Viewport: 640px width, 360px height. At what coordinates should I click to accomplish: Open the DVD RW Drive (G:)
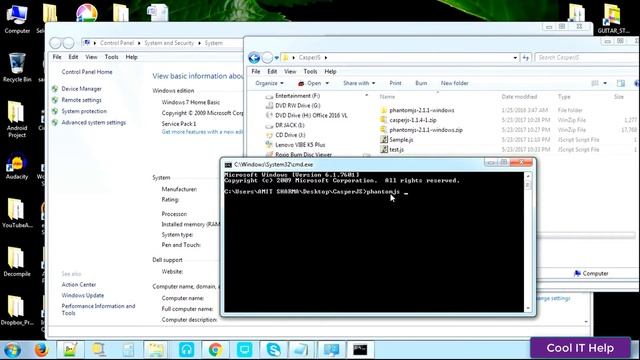point(297,106)
